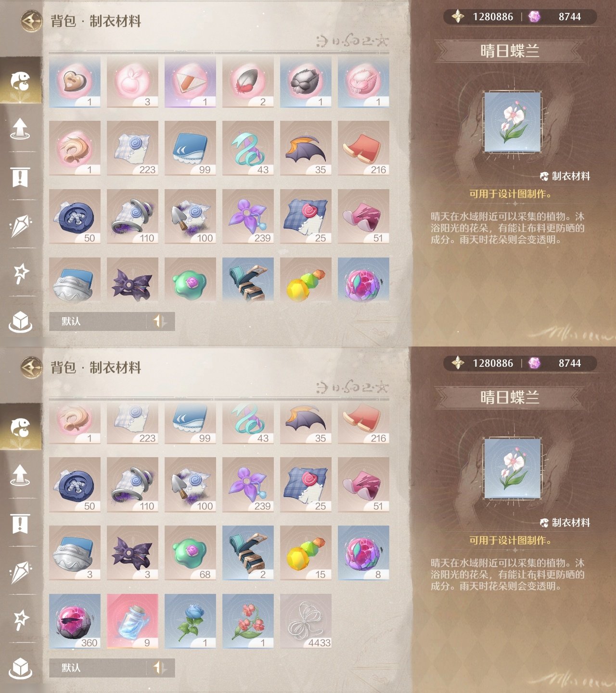Viewport: 616px width, 693px height.
Task: Select the pink peach item with count 3
Action: point(132,82)
